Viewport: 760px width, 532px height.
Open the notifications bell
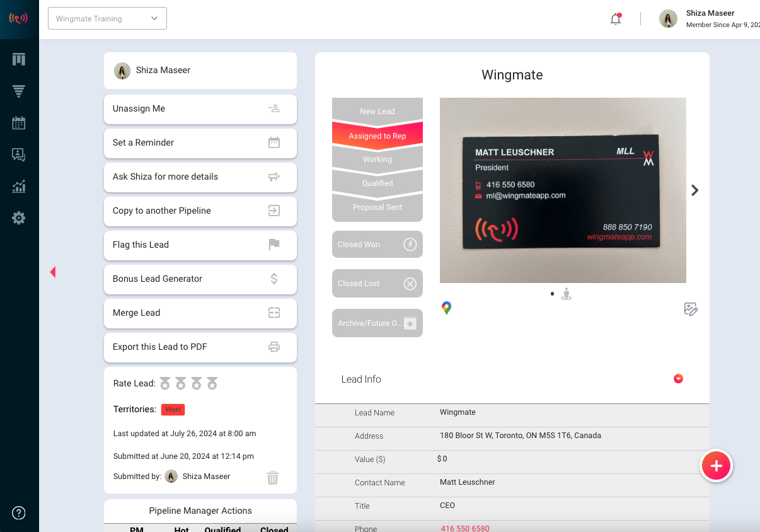tap(616, 19)
